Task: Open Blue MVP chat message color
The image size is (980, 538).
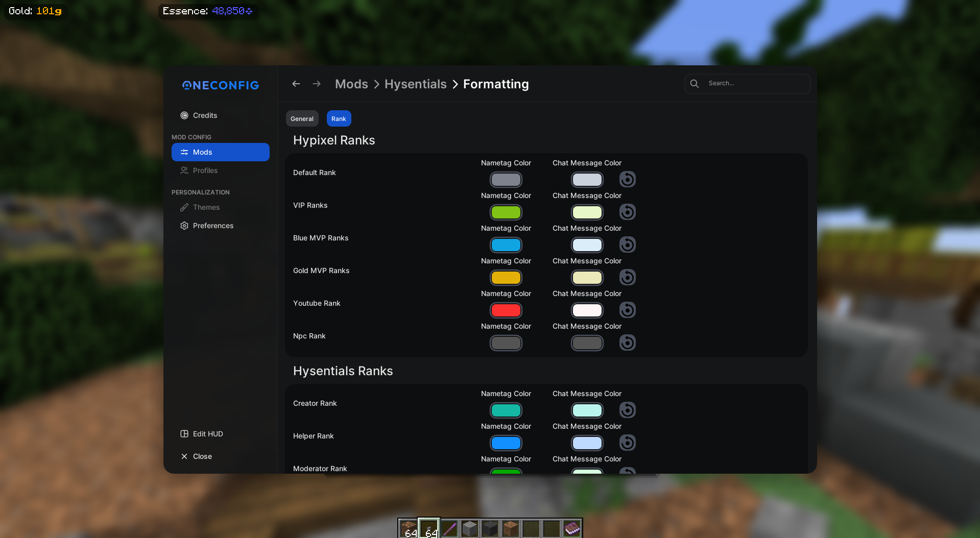Action: click(587, 245)
